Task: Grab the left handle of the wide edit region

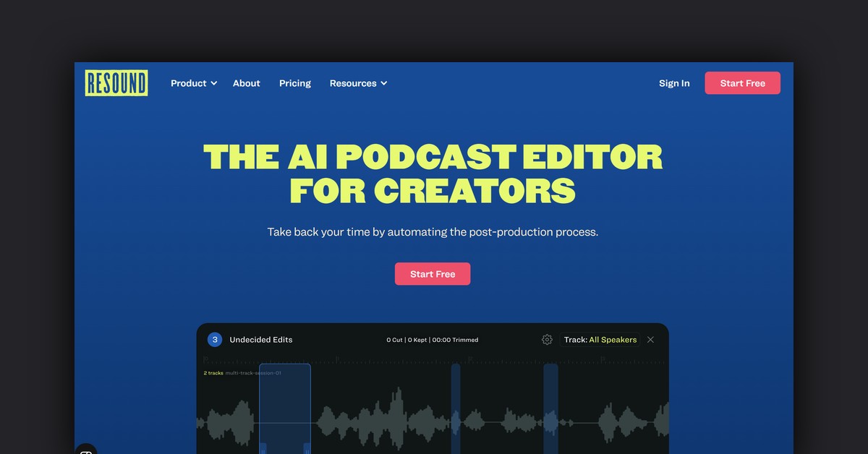Action: 263,448
